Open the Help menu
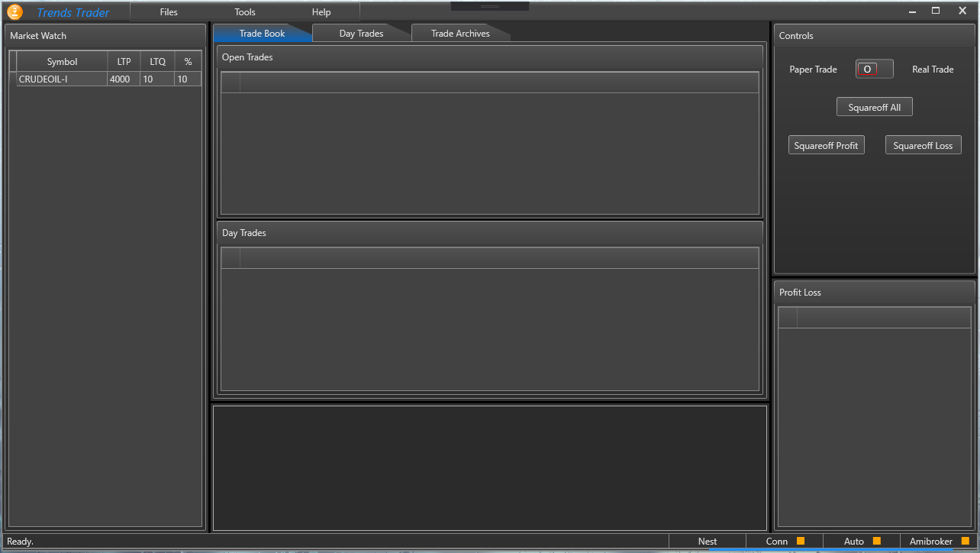This screenshot has width=980, height=553. click(x=321, y=11)
